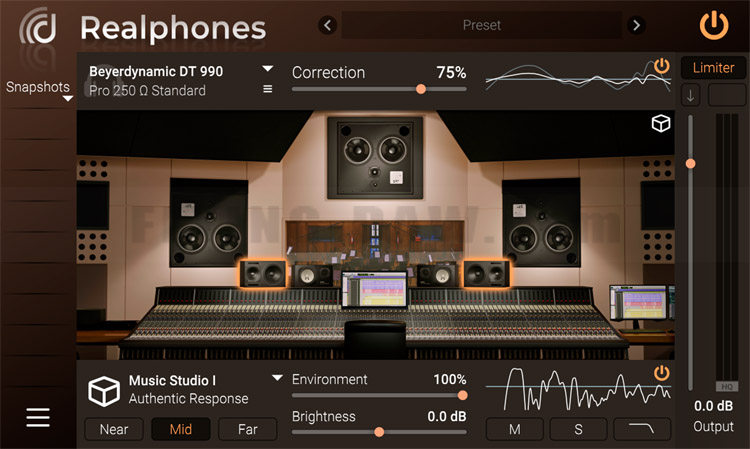The image size is (750, 449).
Task: Select the highlighted left nearfield speaker
Action: point(263,274)
